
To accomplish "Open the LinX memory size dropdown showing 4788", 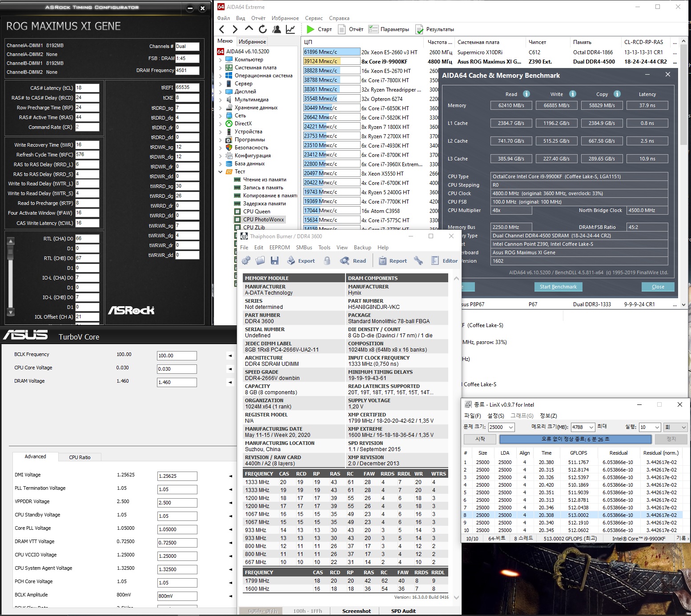I will [x=591, y=427].
